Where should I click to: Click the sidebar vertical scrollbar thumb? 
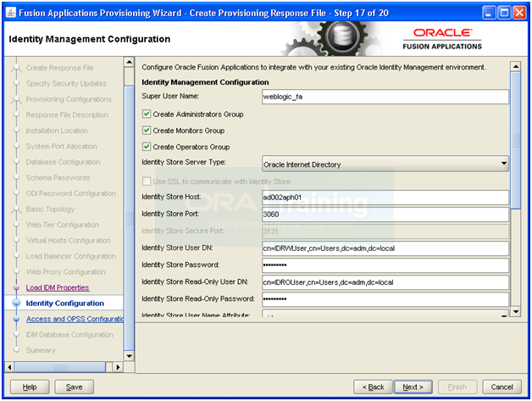click(x=129, y=219)
